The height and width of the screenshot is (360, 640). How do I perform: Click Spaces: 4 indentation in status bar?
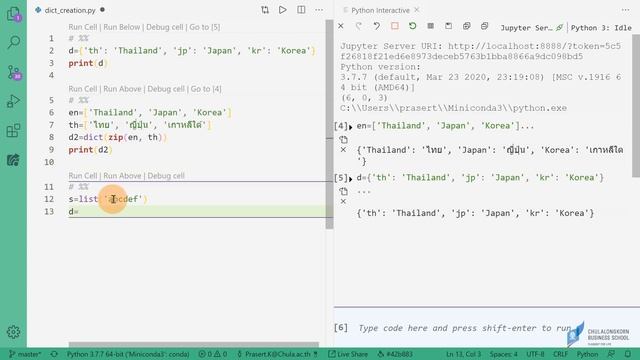coord(503,354)
